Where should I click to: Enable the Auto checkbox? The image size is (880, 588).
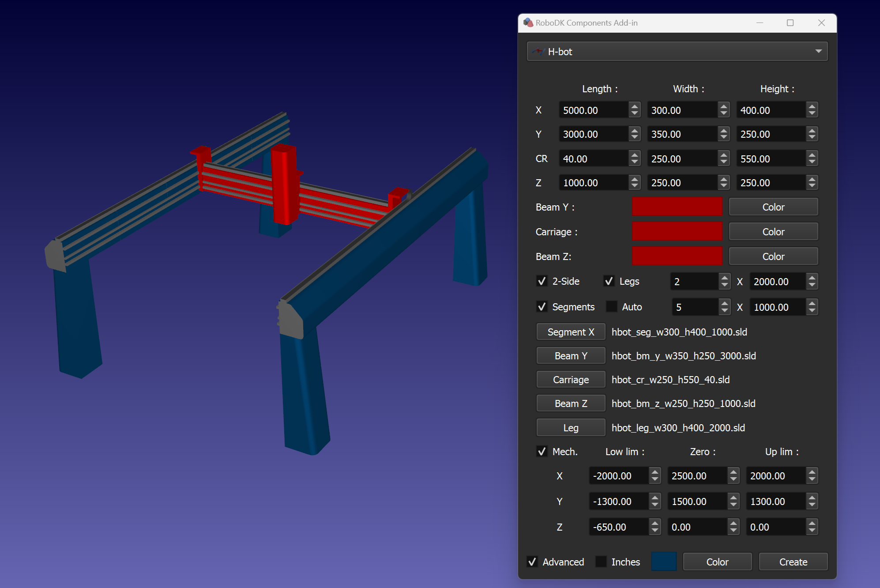(x=612, y=307)
